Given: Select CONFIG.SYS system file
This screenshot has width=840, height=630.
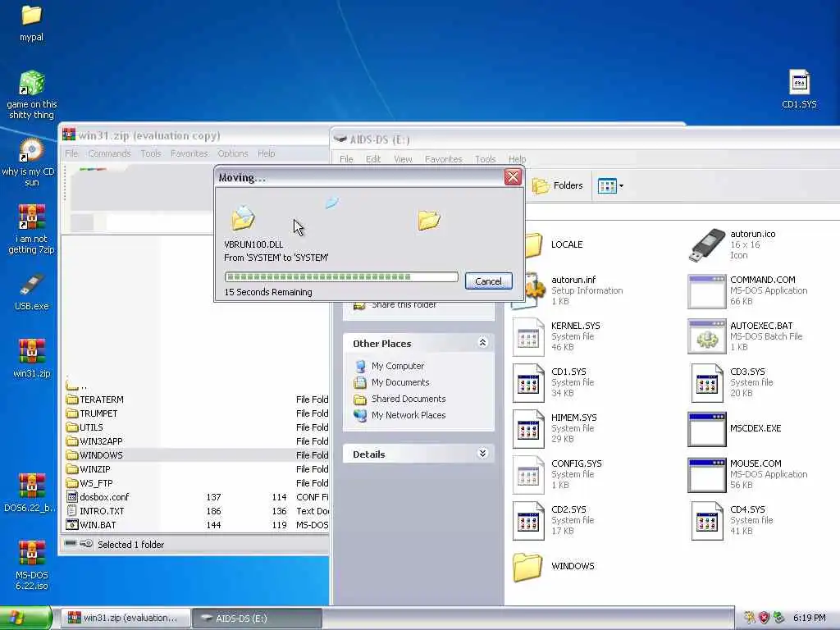Looking at the screenshot, I should tap(557, 474).
